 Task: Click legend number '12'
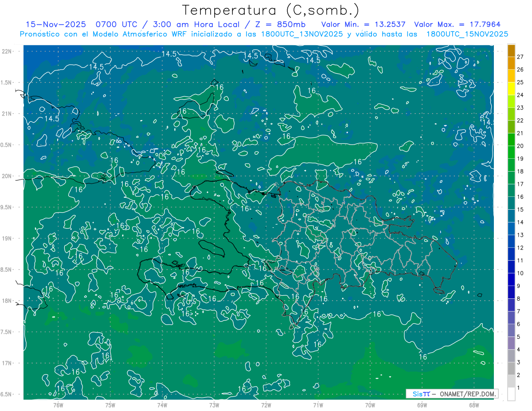pos(520,247)
